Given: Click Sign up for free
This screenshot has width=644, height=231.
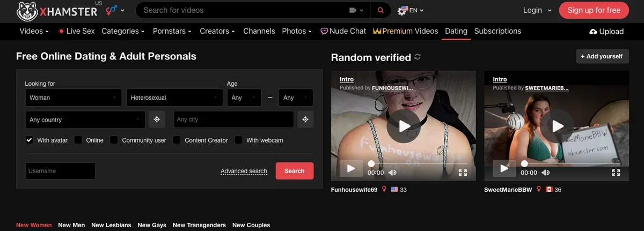Looking at the screenshot, I should pyautogui.click(x=594, y=10).
